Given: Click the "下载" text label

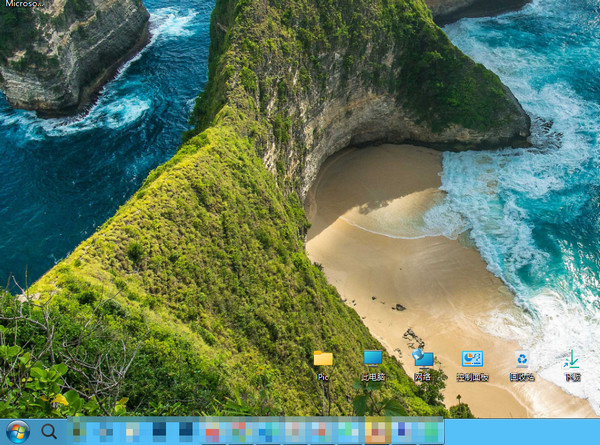Looking at the screenshot, I should (572, 377).
